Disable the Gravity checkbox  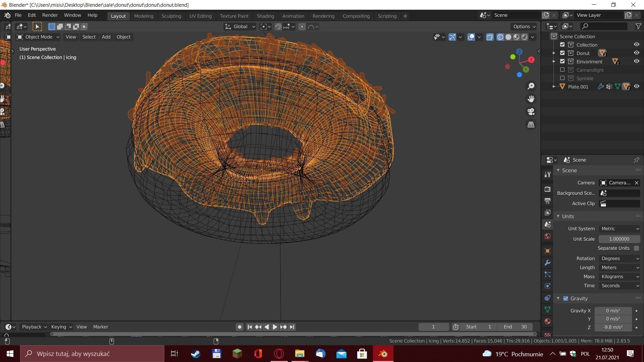[x=566, y=298]
